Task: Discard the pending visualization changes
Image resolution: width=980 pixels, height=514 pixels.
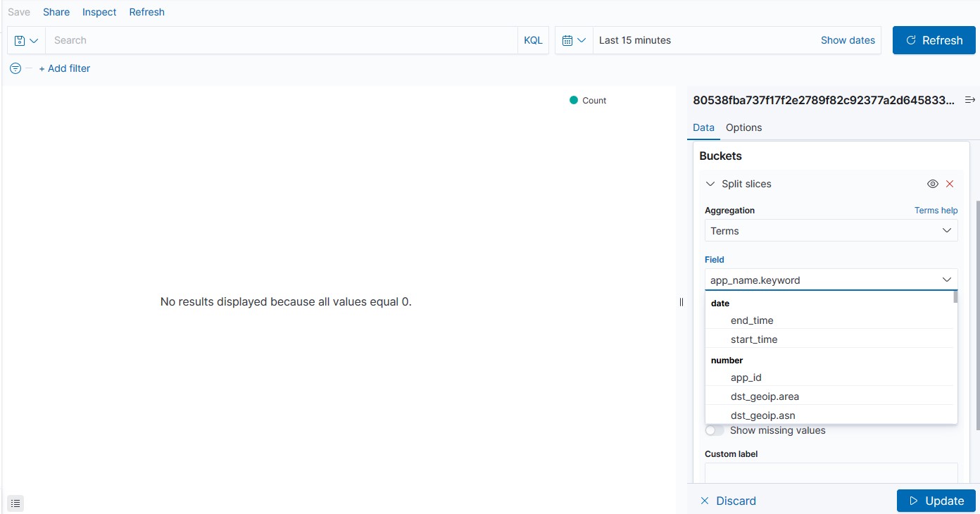Action: (729, 501)
